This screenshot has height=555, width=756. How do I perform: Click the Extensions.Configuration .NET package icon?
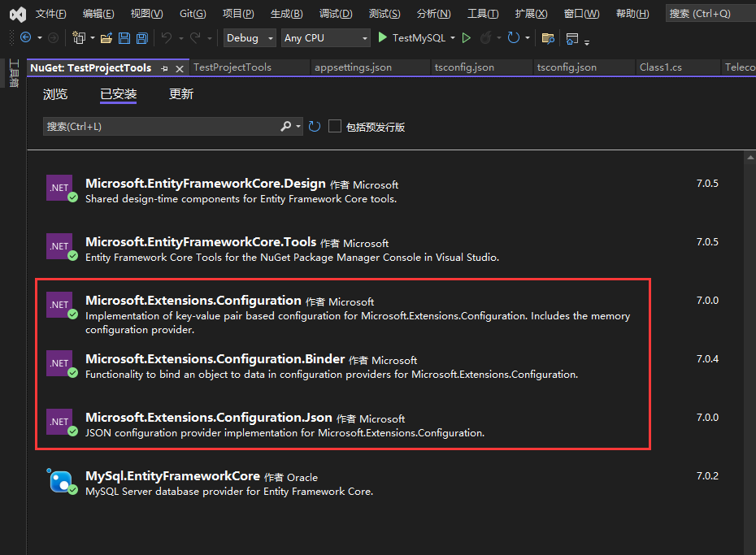click(60, 305)
